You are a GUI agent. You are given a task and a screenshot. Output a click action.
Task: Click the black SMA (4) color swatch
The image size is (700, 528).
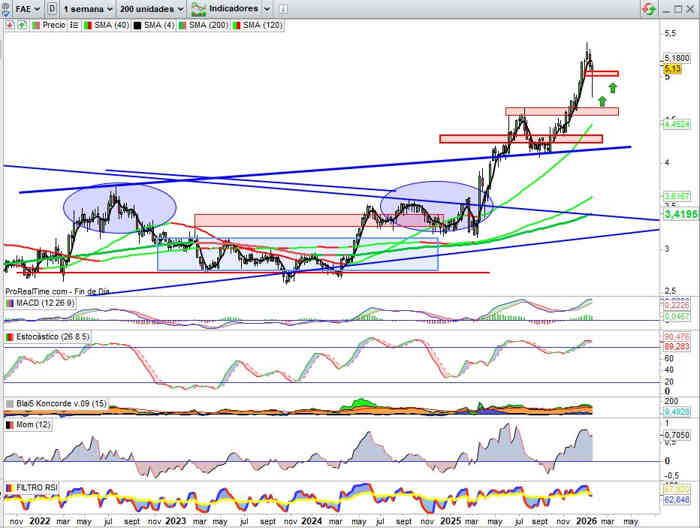pyautogui.click(x=135, y=23)
